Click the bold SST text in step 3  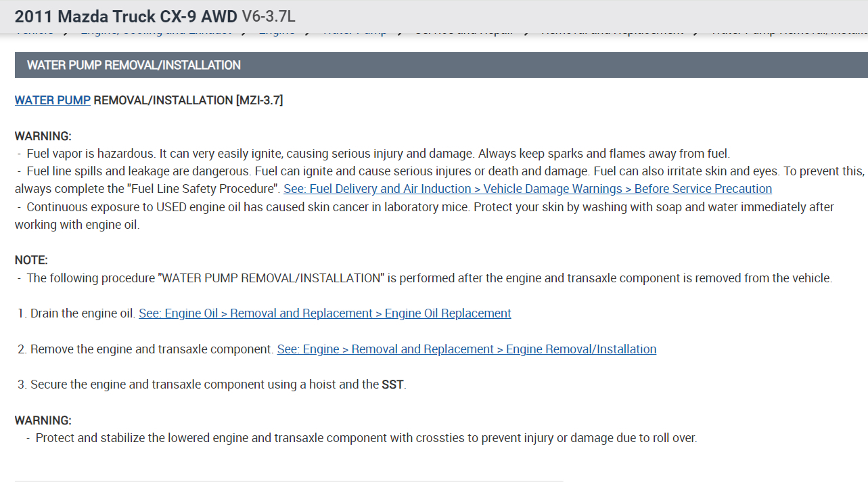click(392, 385)
